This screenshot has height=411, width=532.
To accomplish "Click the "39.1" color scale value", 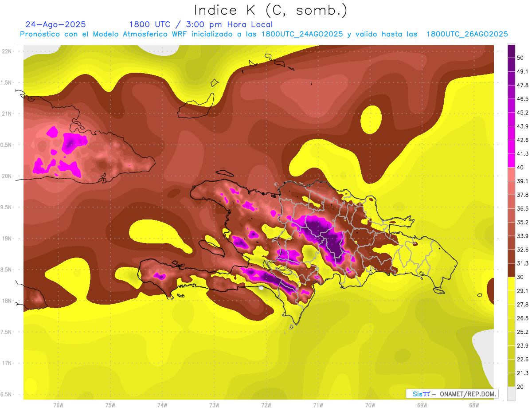I will 522,181.
